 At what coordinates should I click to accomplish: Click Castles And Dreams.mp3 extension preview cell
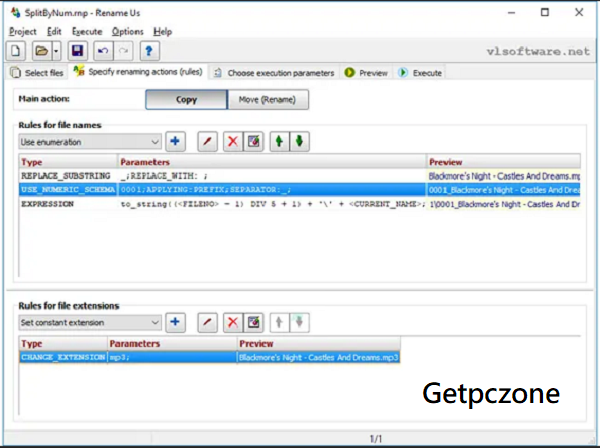coord(318,357)
